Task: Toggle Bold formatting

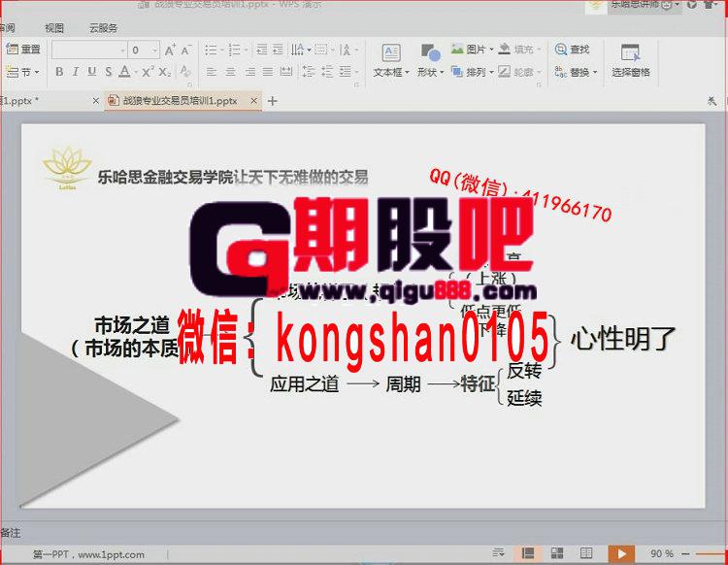Action: tap(59, 72)
